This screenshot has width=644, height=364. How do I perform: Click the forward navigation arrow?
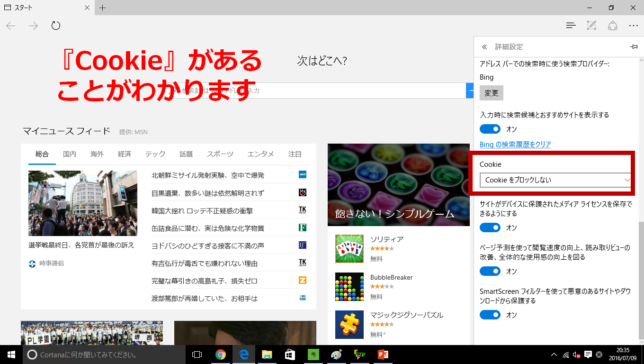click(33, 26)
